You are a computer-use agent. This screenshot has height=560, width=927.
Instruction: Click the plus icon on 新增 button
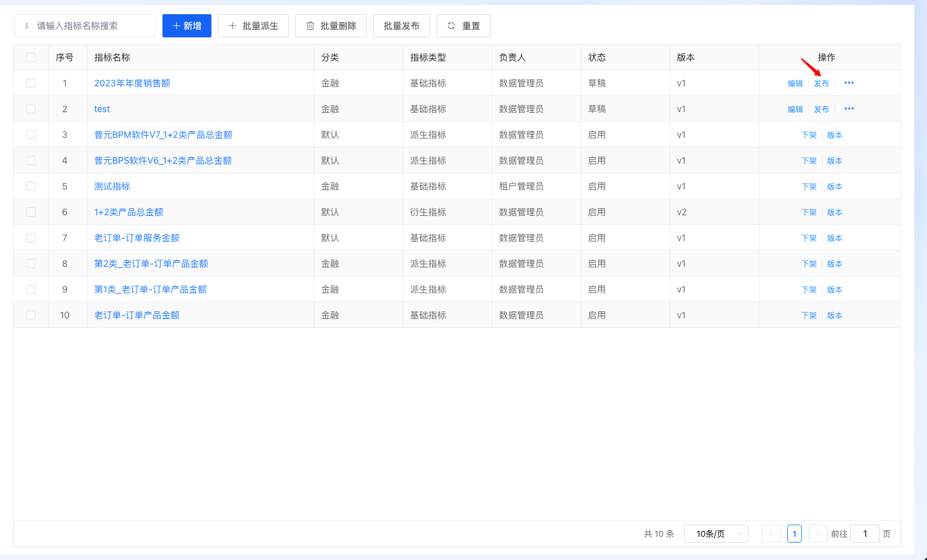click(176, 26)
